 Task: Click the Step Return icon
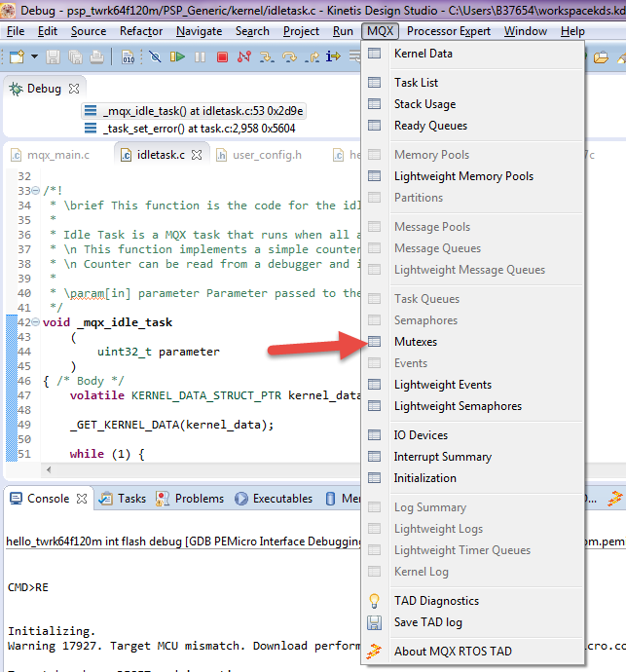point(312,56)
